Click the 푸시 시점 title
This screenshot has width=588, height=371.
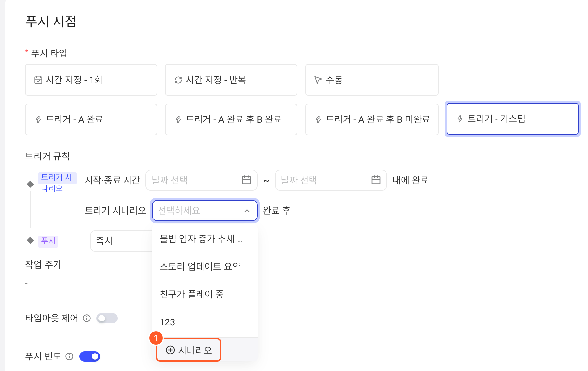pyautogui.click(x=51, y=21)
